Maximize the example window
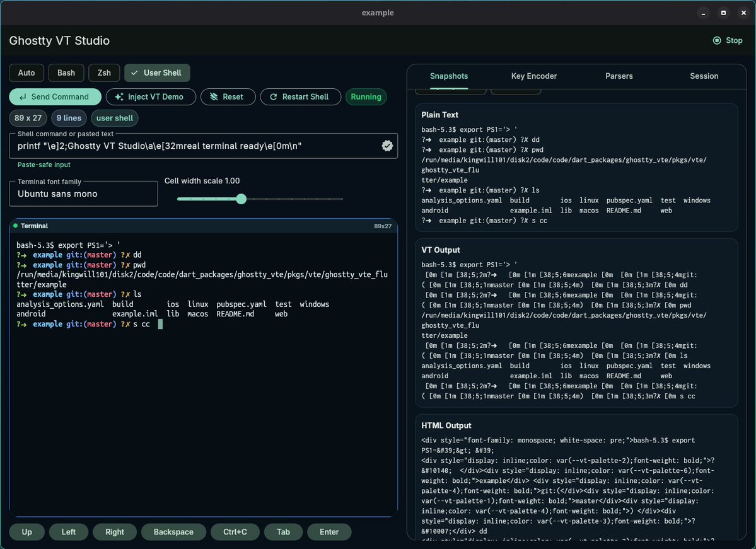 (723, 13)
